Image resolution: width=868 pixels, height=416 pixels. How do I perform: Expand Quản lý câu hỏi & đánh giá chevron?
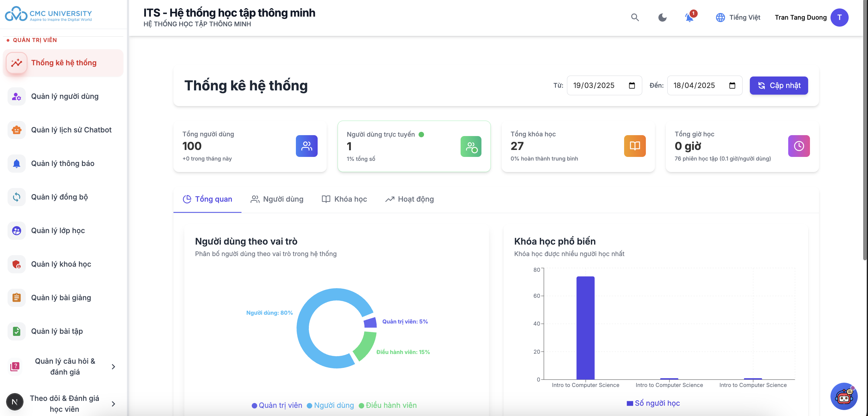[113, 366]
